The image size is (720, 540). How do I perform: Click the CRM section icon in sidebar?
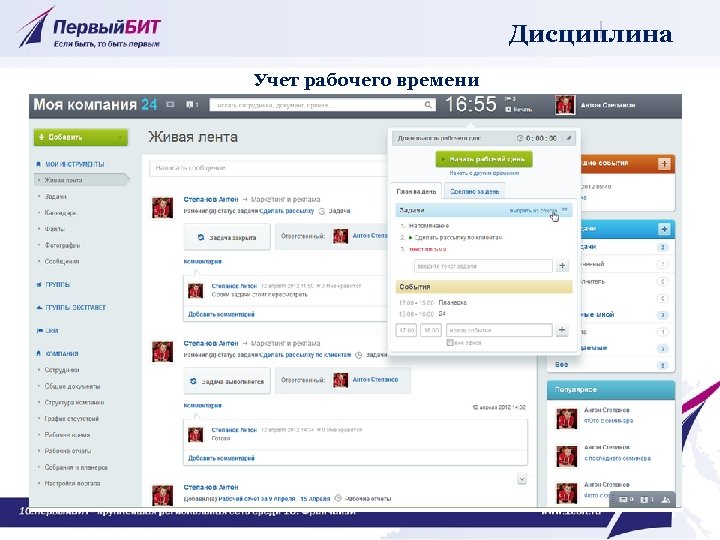(x=39, y=331)
